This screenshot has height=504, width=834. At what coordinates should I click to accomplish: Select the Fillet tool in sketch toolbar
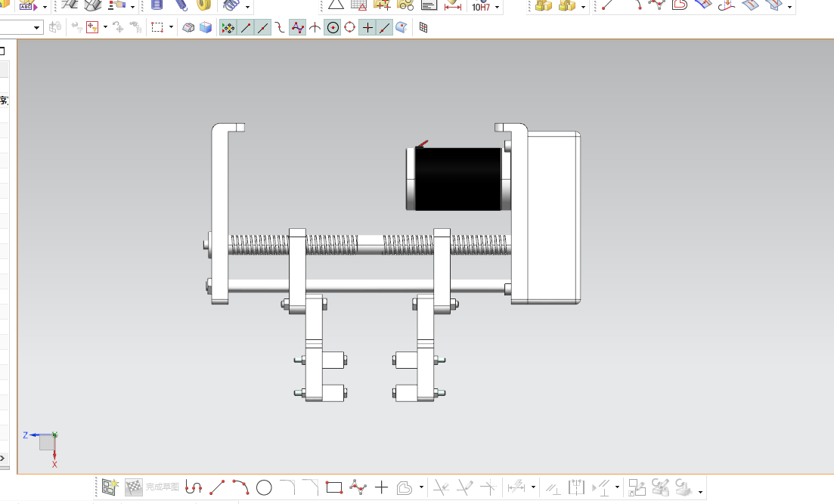coord(287,487)
